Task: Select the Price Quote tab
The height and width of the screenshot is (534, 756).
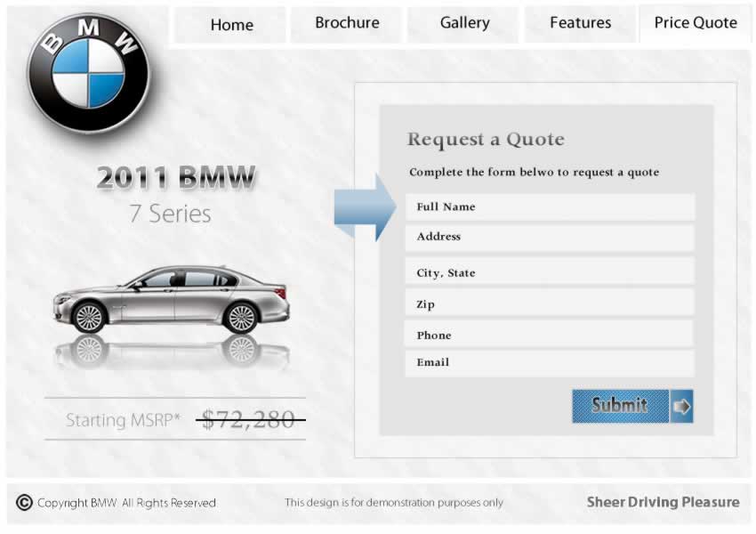Action: [695, 23]
